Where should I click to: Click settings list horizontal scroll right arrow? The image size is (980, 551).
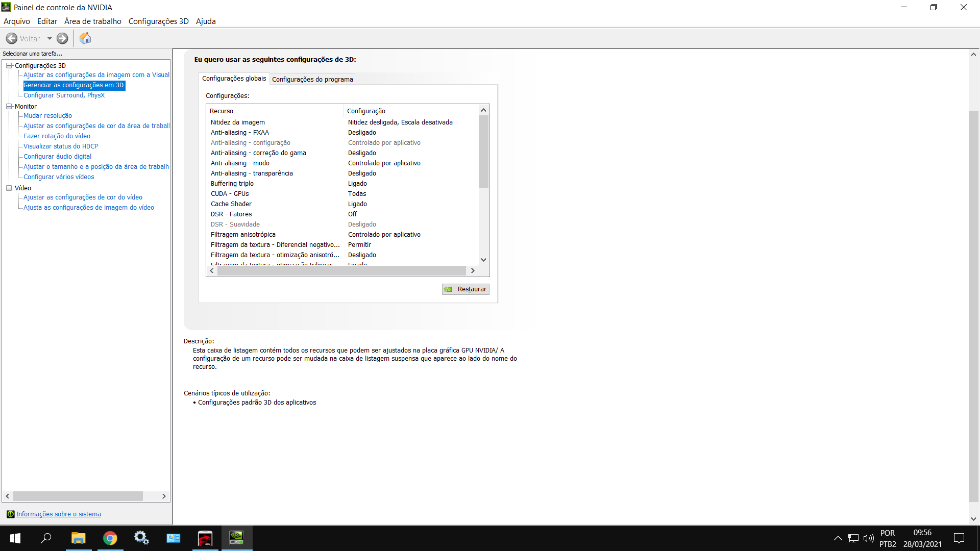(x=473, y=271)
